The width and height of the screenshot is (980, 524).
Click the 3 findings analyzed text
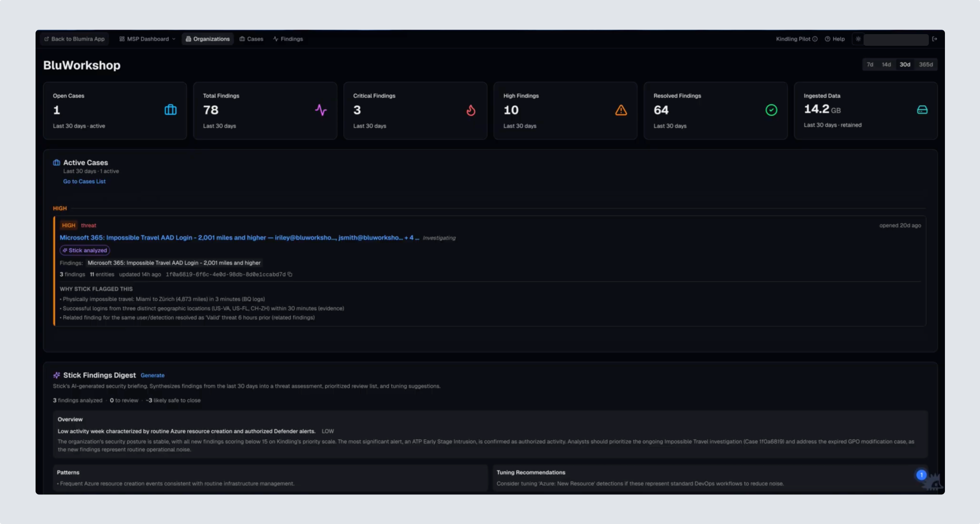77,400
